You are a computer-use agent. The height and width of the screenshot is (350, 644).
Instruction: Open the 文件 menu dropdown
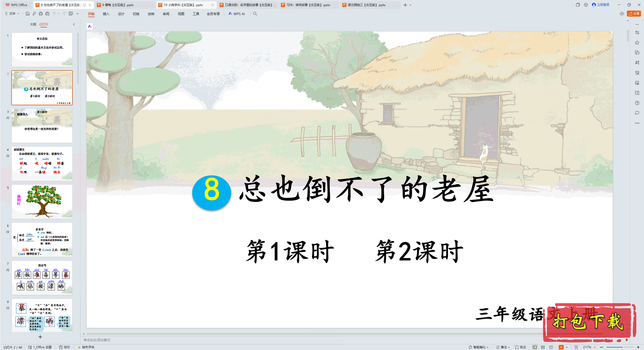pyautogui.click(x=12, y=14)
